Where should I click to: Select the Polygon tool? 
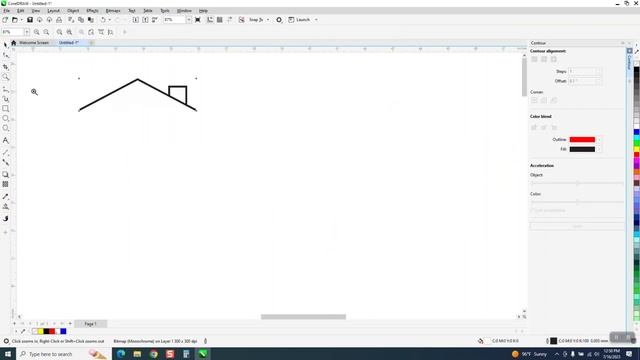pos(6,128)
